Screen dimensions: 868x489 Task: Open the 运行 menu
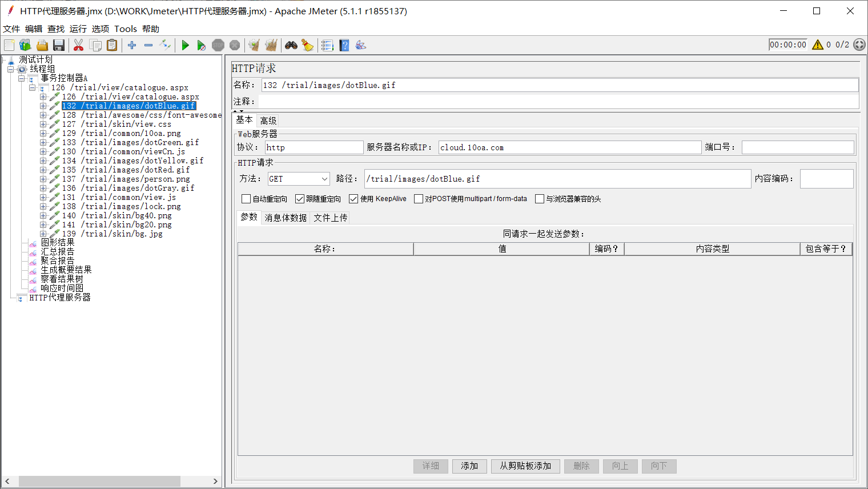click(78, 29)
